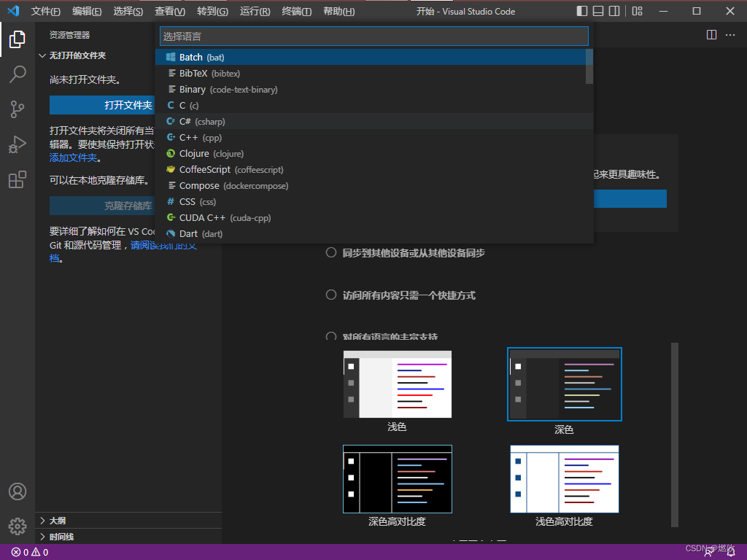Select radio for 同步到其他设备或从其他设备同步
This screenshot has width=747, height=560.
[x=331, y=252]
